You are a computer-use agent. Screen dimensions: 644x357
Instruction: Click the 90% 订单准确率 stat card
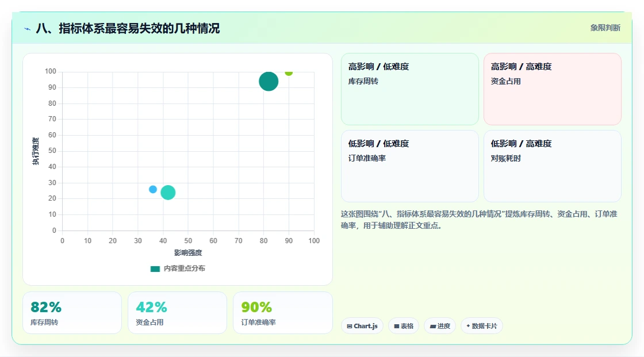point(282,313)
